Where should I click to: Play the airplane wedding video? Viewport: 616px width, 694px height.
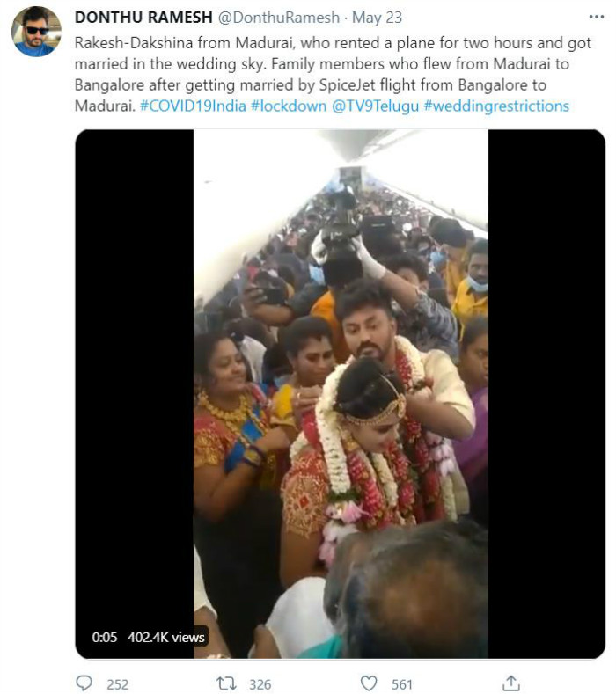[x=340, y=393]
